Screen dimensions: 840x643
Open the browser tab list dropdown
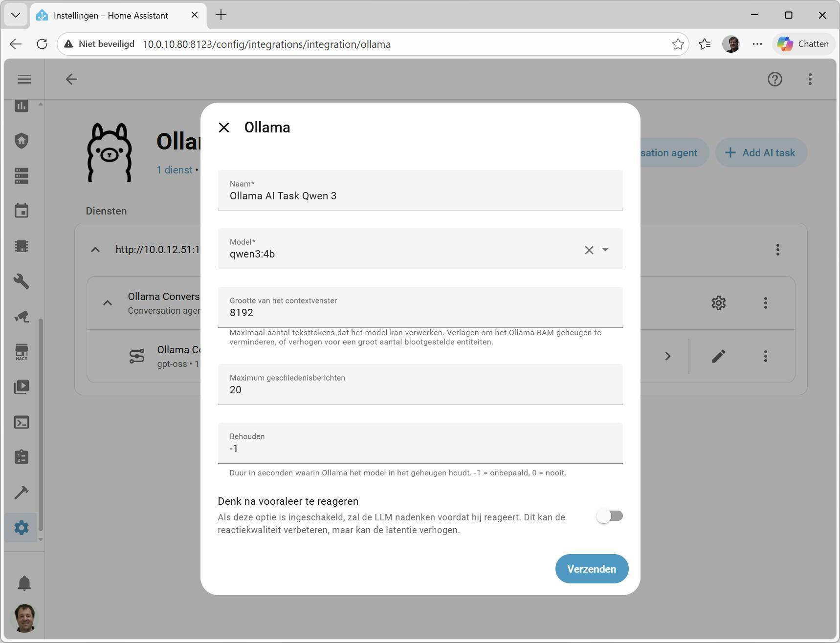point(16,15)
